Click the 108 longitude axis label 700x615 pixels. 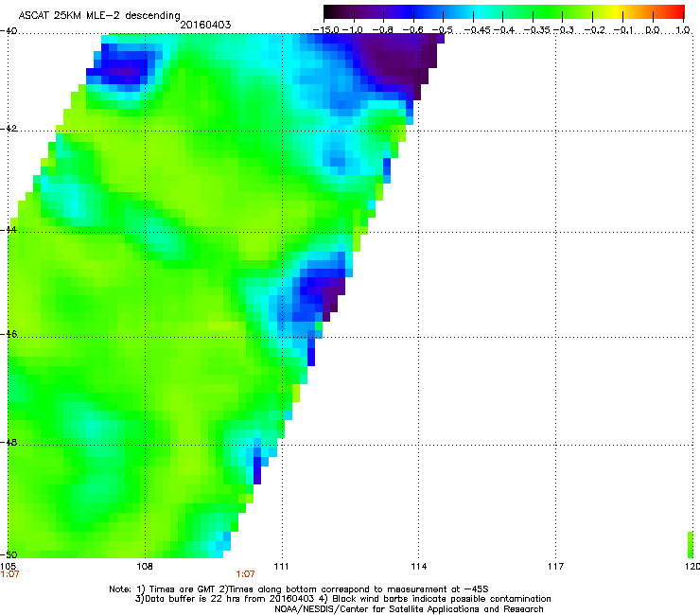click(x=145, y=567)
